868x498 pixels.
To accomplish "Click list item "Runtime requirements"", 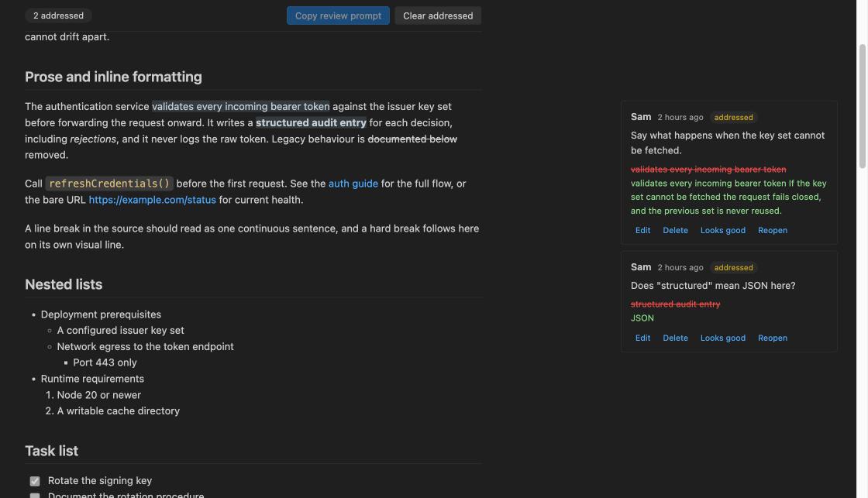I will pyautogui.click(x=92, y=379).
